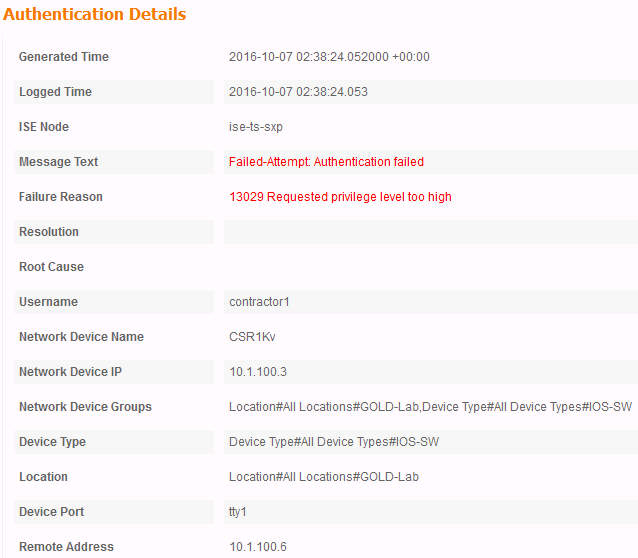The width and height of the screenshot is (638, 558).
Task: Click the red text Failed-Attempt: Authentication failed
Action: [x=326, y=162]
